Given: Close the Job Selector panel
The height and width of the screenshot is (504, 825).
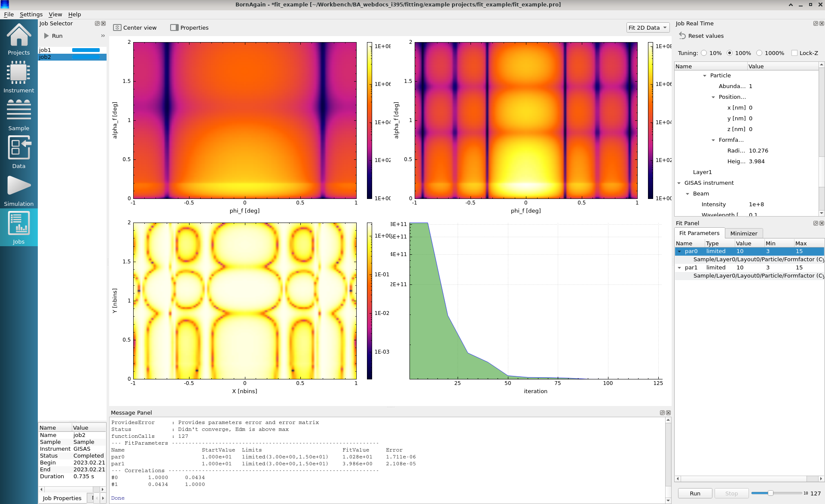Looking at the screenshot, I should 103,24.
